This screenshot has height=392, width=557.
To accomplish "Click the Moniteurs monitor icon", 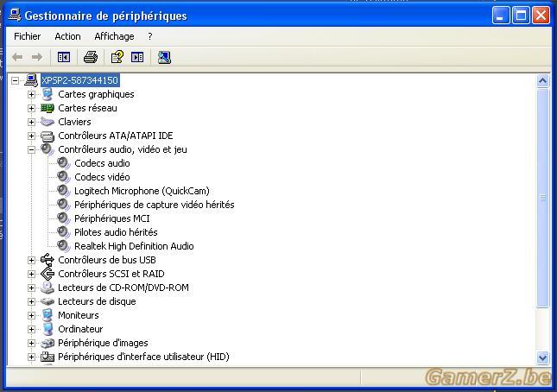I will point(47,315).
